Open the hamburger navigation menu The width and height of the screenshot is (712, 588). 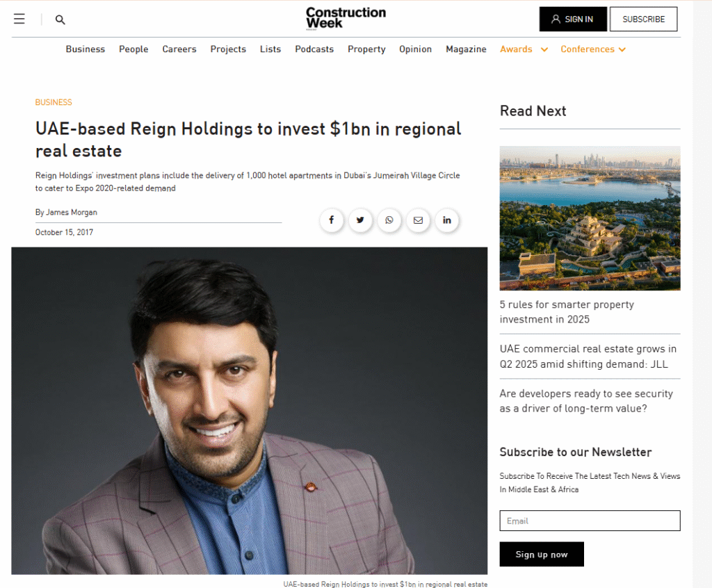coord(19,19)
